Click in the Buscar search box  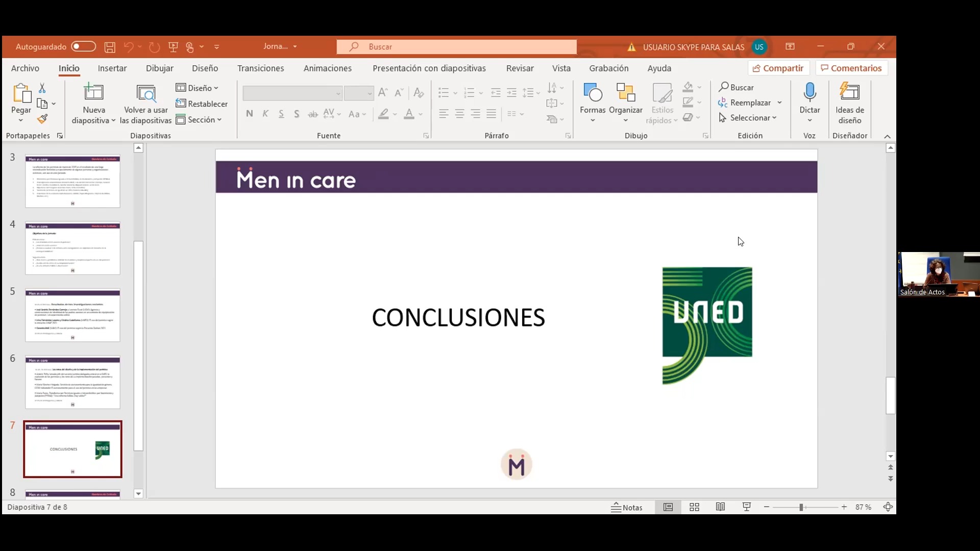(x=457, y=47)
